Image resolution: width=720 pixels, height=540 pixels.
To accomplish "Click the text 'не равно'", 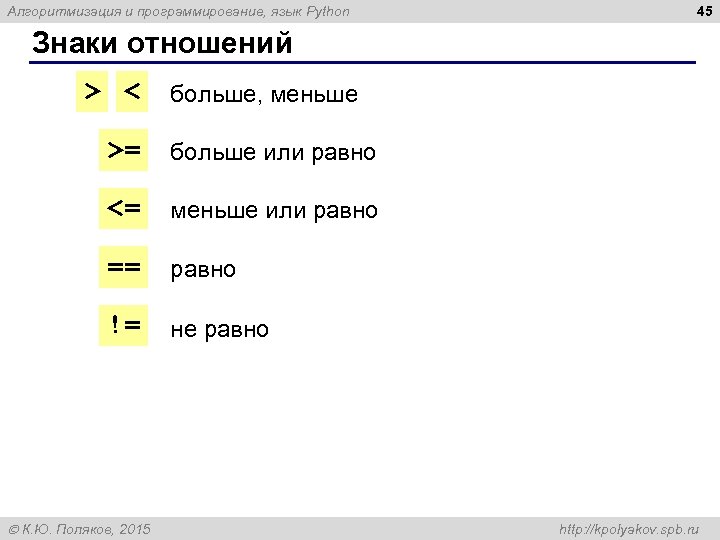I will [x=219, y=330].
